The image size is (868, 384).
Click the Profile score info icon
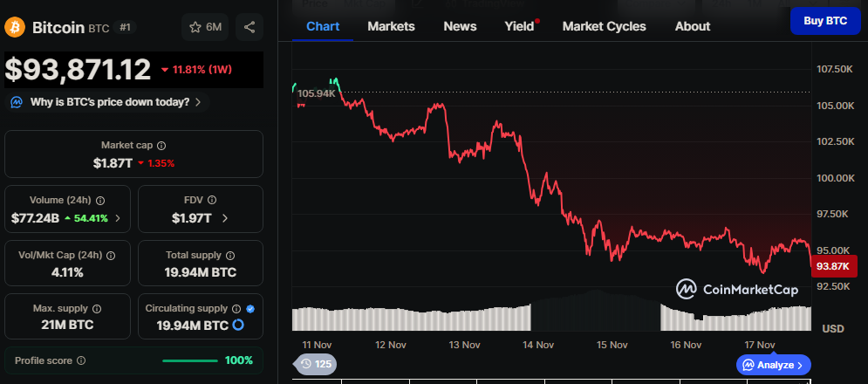tap(81, 360)
